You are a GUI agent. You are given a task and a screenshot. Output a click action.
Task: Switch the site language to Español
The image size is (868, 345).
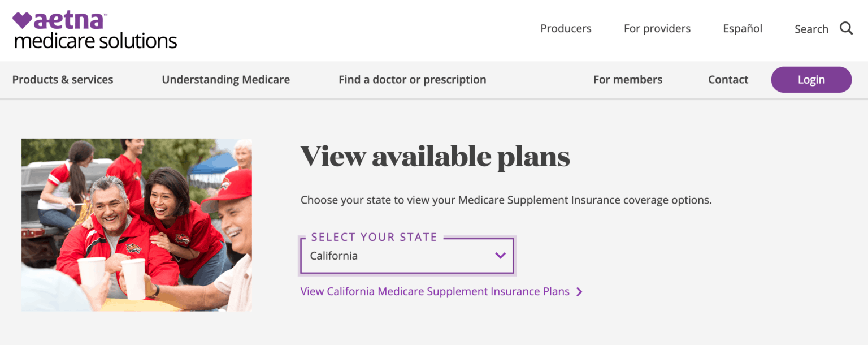tap(743, 28)
